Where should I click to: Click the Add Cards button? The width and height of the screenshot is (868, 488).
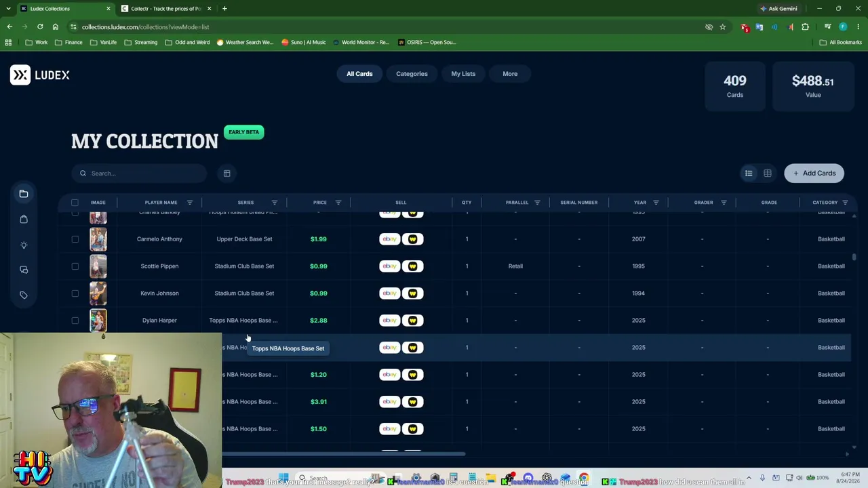click(x=814, y=174)
